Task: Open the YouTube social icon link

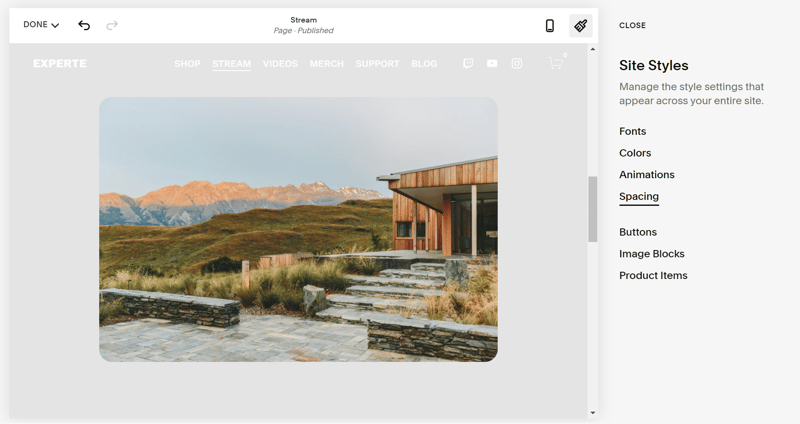Action: [492, 63]
